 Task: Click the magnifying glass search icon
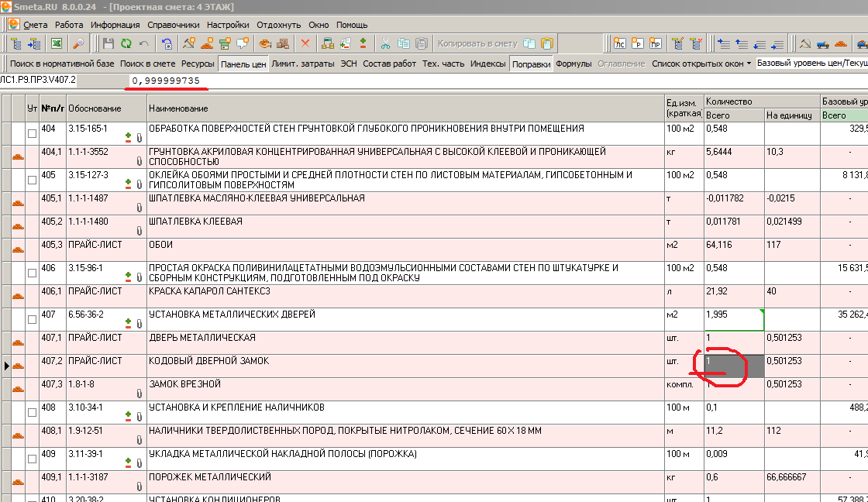tap(78, 43)
